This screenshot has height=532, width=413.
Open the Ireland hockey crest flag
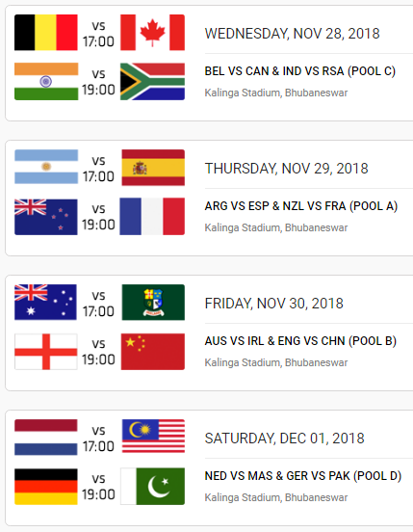[153, 303]
